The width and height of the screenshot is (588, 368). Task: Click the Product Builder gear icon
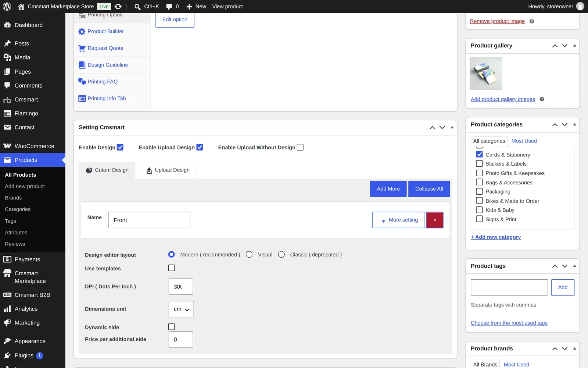point(82,32)
